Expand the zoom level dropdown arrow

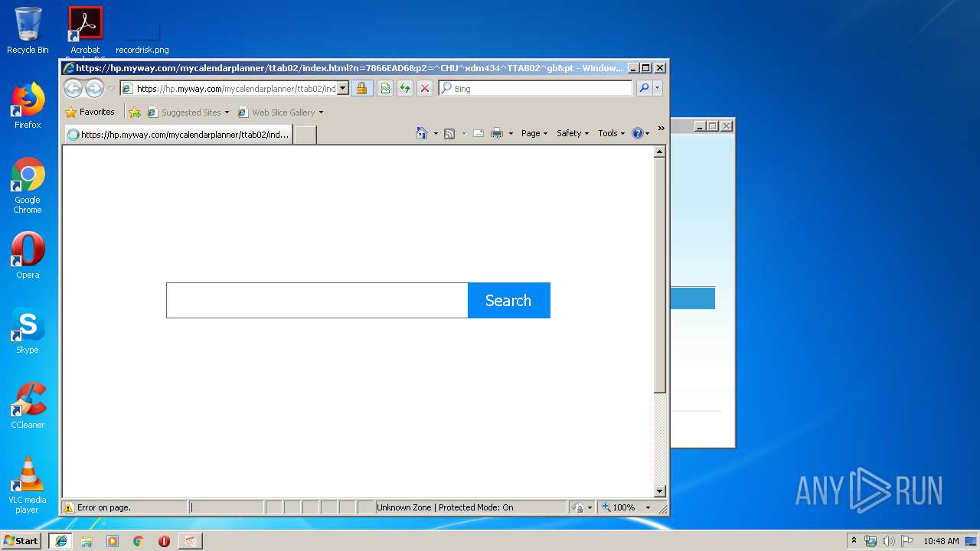(648, 507)
